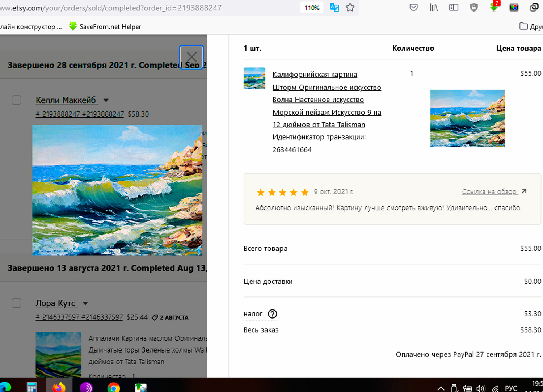The width and height of the screenshot is (543, 392).
Task: Select the Лора Кутс order checkbox
Action: [x=16, y=303]
